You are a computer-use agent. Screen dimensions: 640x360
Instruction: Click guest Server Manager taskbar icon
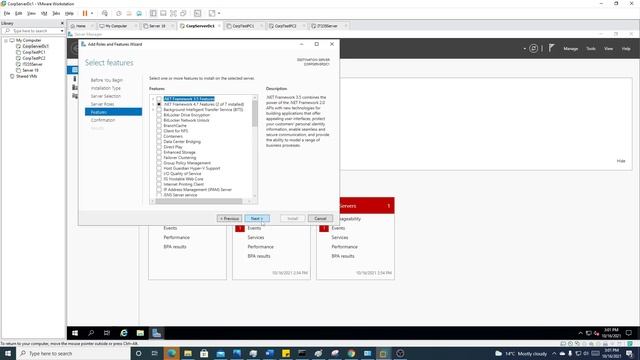point(156,333)
